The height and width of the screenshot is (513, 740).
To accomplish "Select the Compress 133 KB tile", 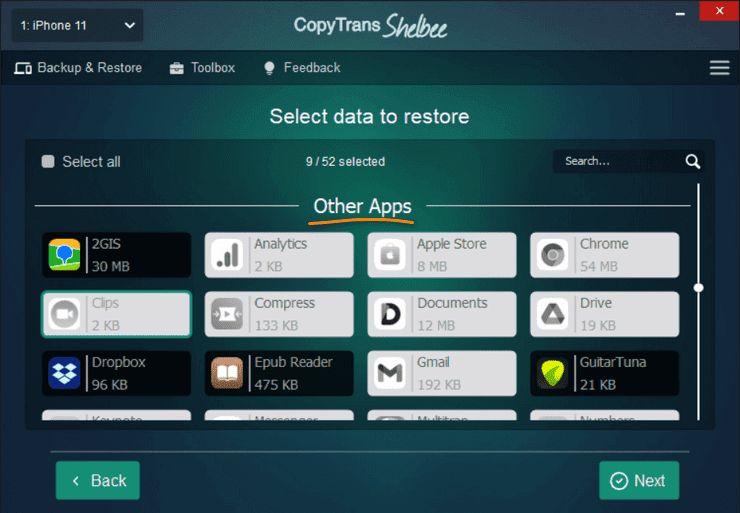I will click(x=279, y=314).
